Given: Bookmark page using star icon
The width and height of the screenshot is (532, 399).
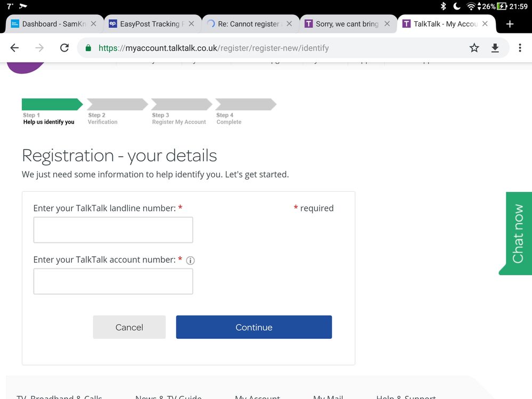Looking at the screenshot, I should click(x=474, y=48).
